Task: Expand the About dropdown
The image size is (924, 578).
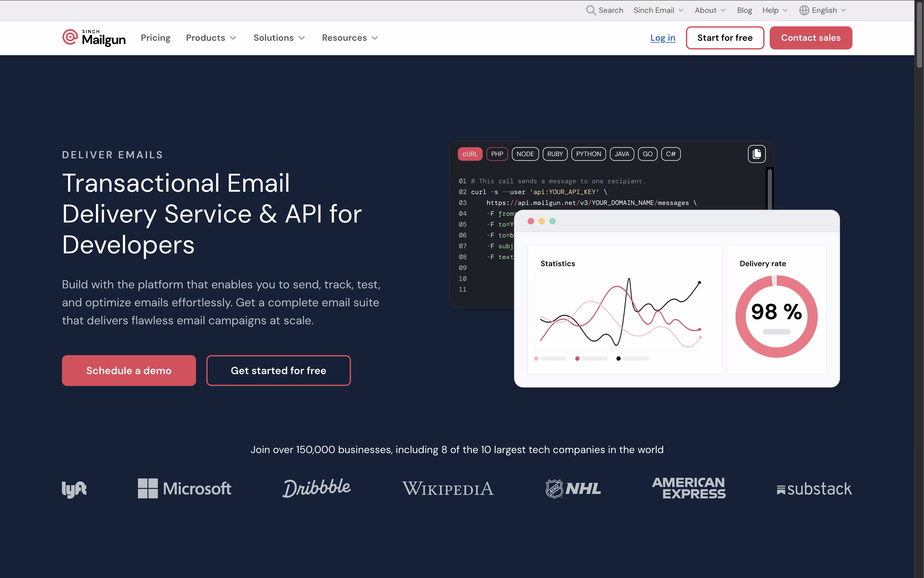Action: pyautogui.click(x=710, y=10)
